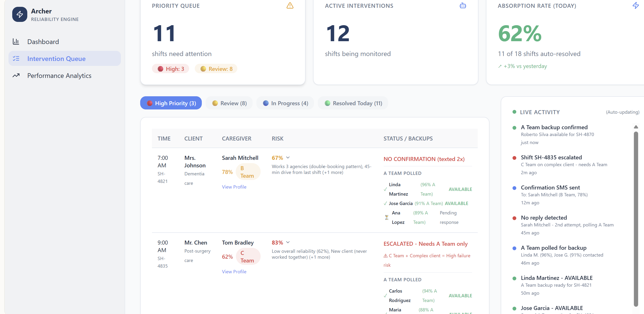Screen dimensions: 644x314
Task: Click the Intervention Queue checklist icon
Action: click(x=16, y=58)
